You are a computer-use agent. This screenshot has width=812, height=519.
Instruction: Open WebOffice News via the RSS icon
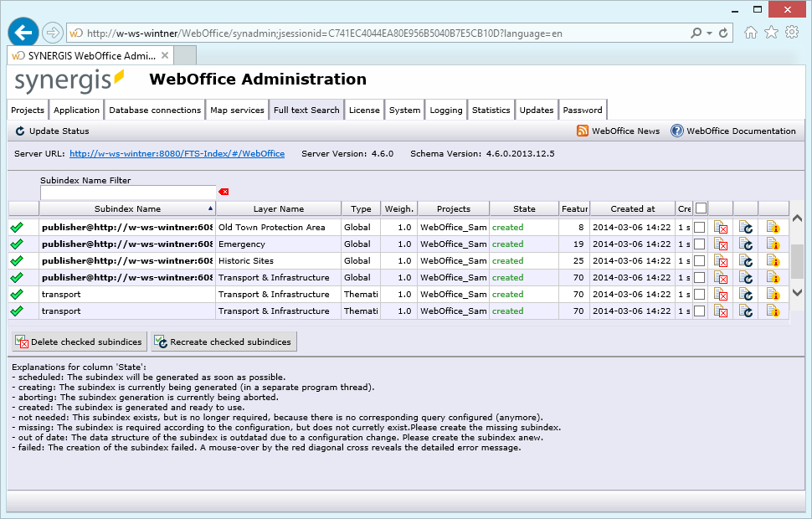[581, 131]
